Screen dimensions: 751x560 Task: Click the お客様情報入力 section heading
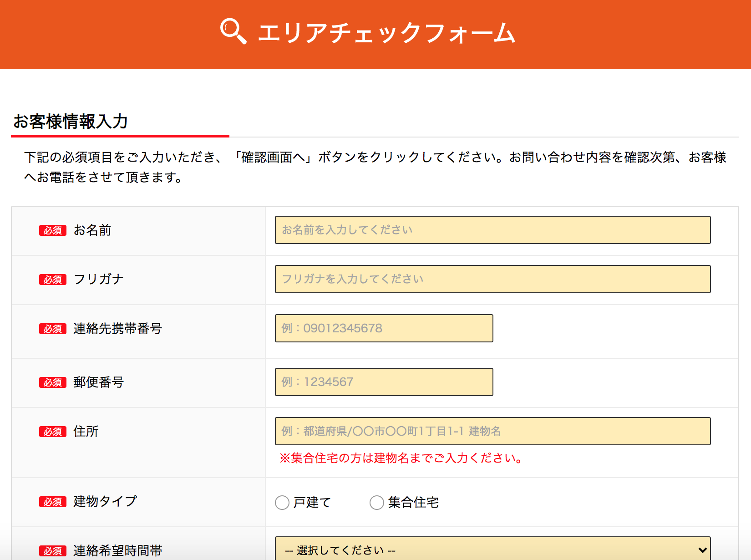point(71,122)
